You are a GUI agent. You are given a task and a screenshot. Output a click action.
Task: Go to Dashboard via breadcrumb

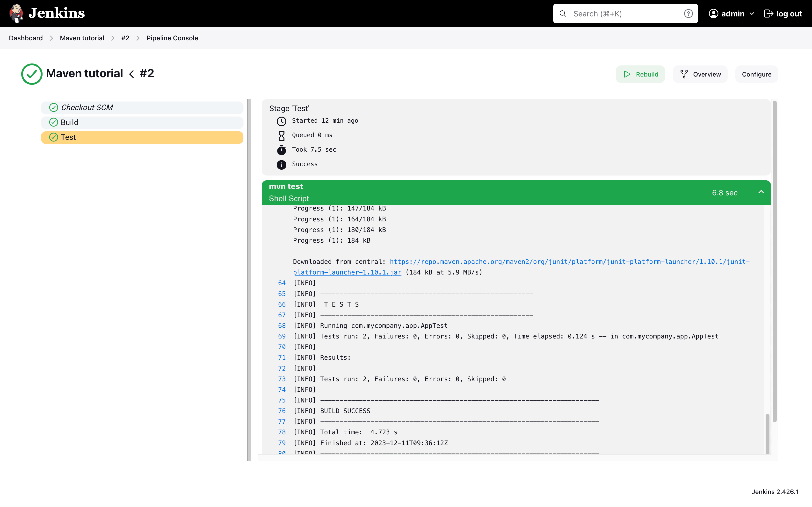pos(26,38)
